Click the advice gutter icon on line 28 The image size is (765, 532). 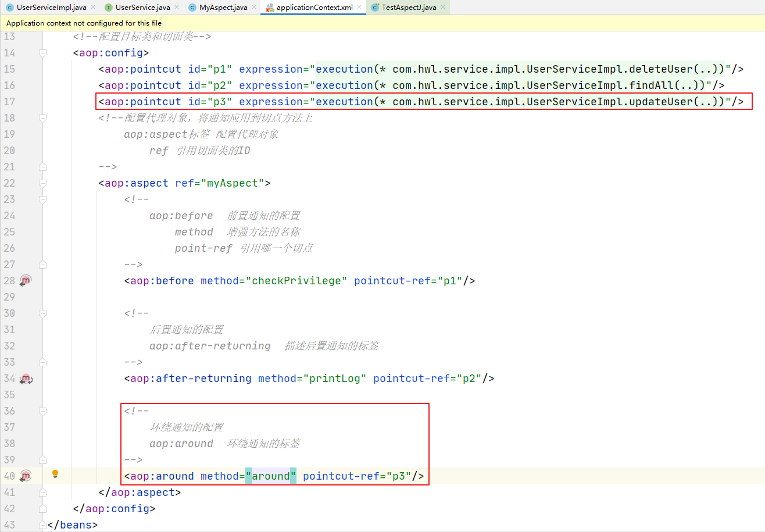click(x=26, y=281)
